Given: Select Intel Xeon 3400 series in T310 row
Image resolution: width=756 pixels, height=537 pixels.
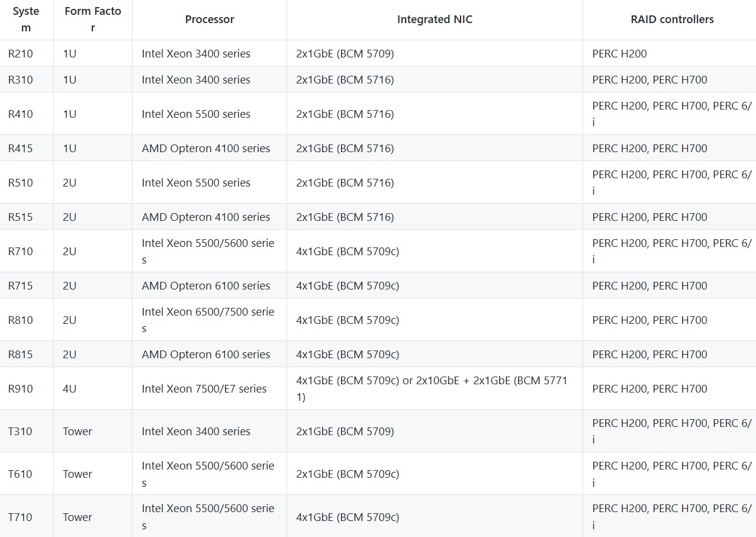Looking at the screenshot, I should [210, 431].
